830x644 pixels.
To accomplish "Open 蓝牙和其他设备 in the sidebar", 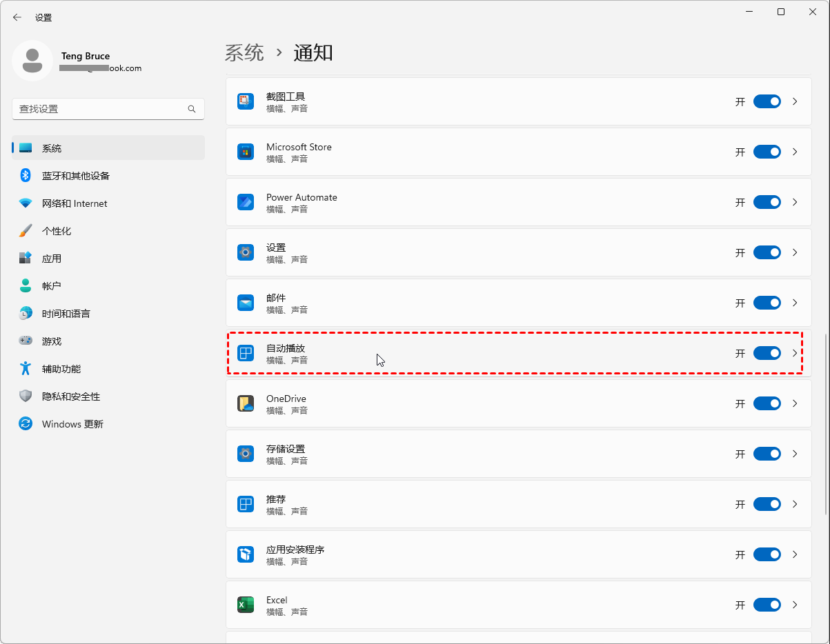I will coord(76,176).
